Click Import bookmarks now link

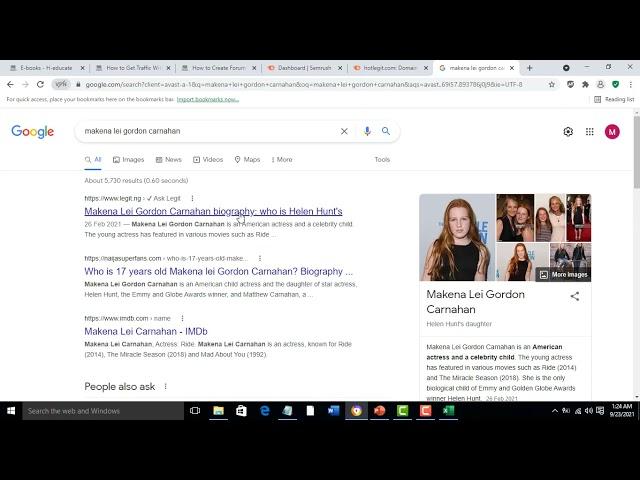[x=208, y=99]
